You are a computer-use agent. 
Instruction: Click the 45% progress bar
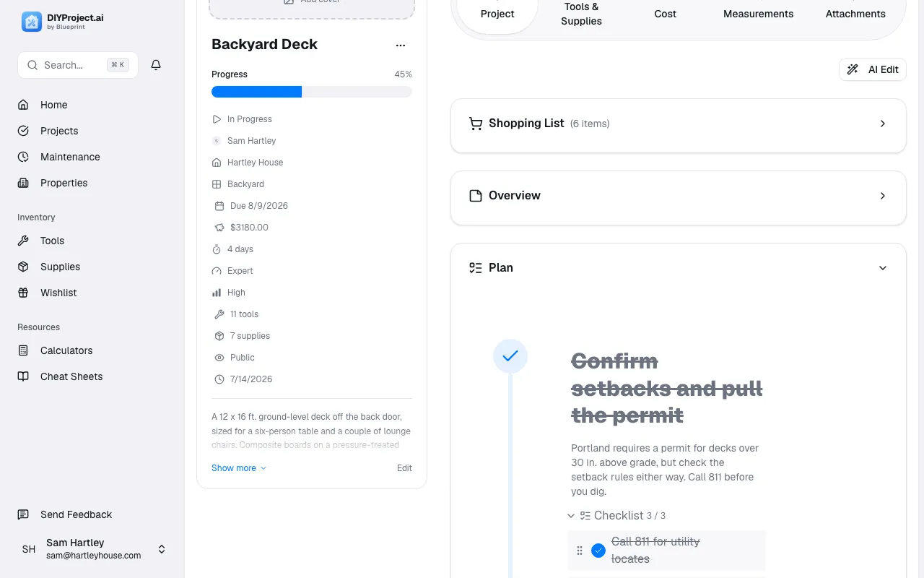pos(312,92)
